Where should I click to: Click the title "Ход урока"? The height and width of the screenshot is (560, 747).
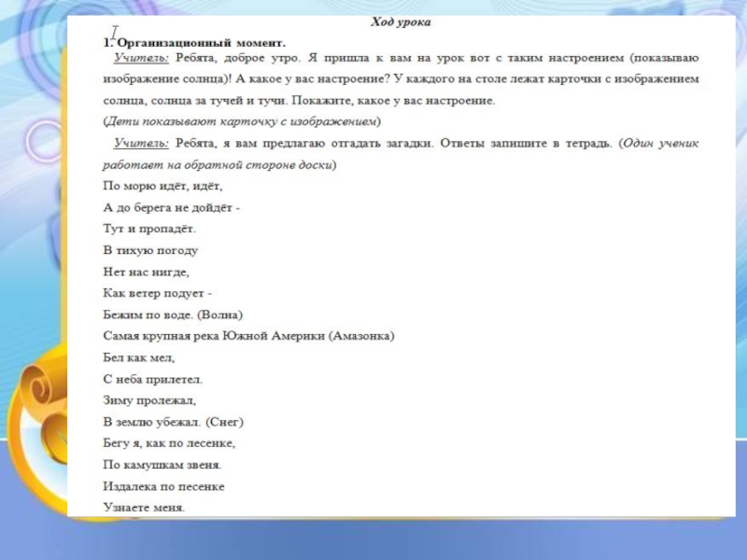(401, 22)
